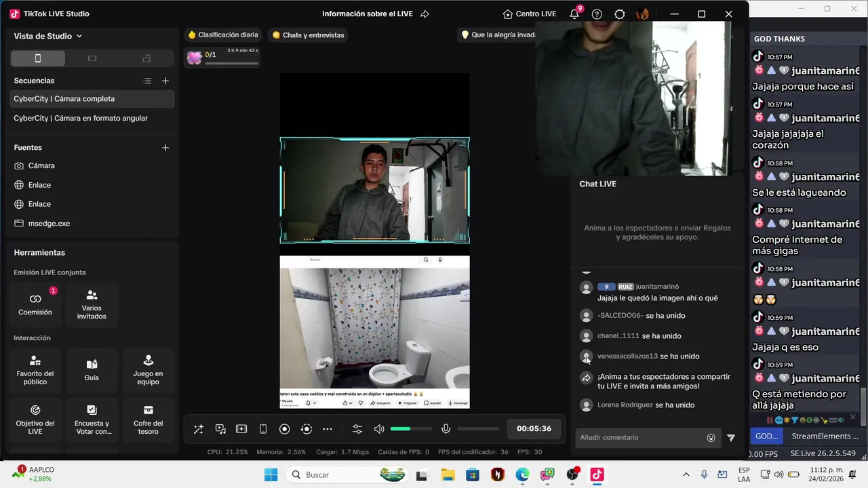Open the magic wand effects tool
Viewport: 868px width, 488px height.
point(199,429)
